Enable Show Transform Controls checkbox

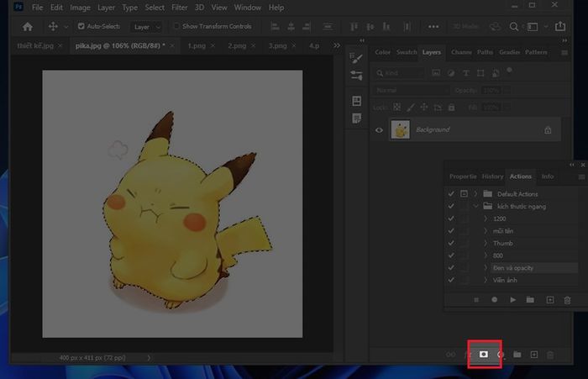pyautogui.click(x=176, y=26)
